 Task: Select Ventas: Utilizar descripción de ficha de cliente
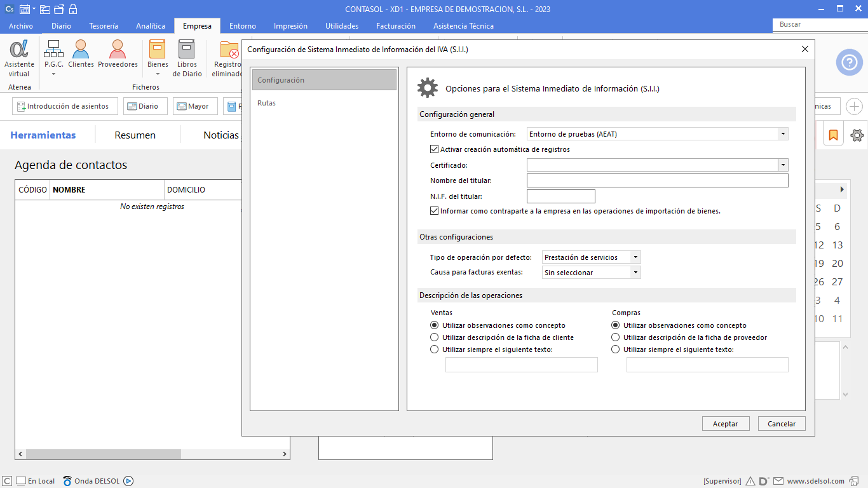pos(435,337)
